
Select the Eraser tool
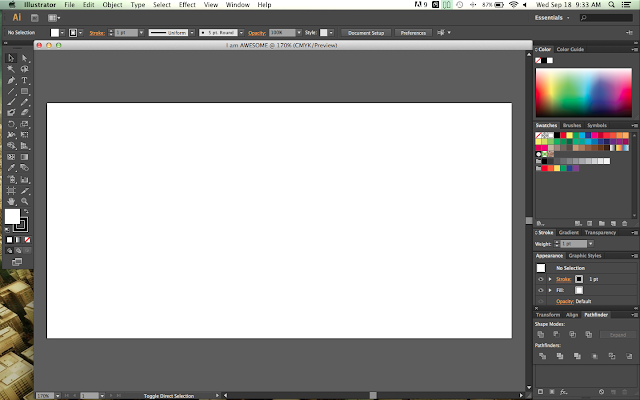tap(24, 113)
